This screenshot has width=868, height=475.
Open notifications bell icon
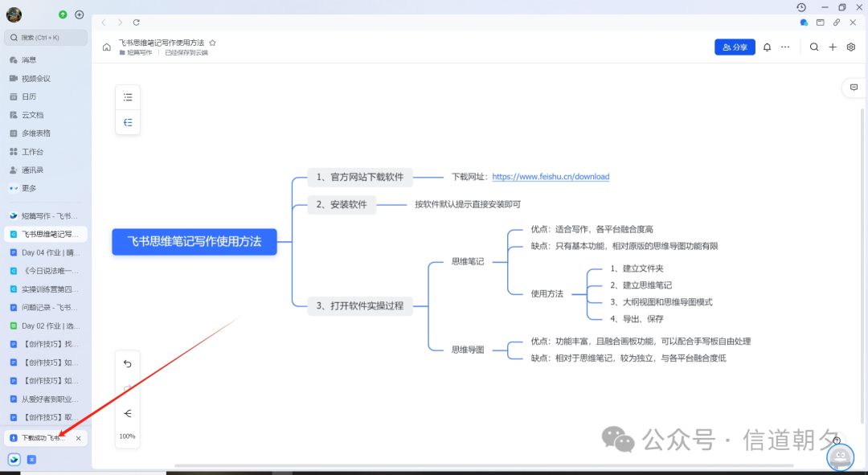tap(768, 47)
